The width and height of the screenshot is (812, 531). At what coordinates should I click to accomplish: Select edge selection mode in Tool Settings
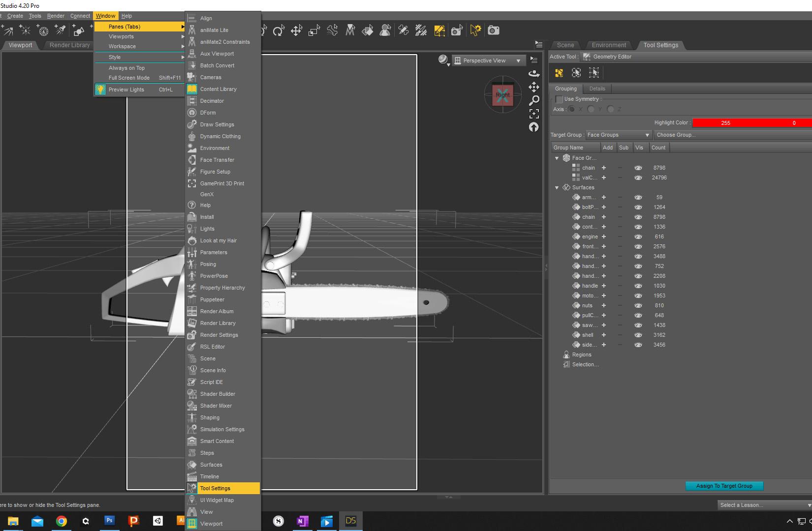576,73
